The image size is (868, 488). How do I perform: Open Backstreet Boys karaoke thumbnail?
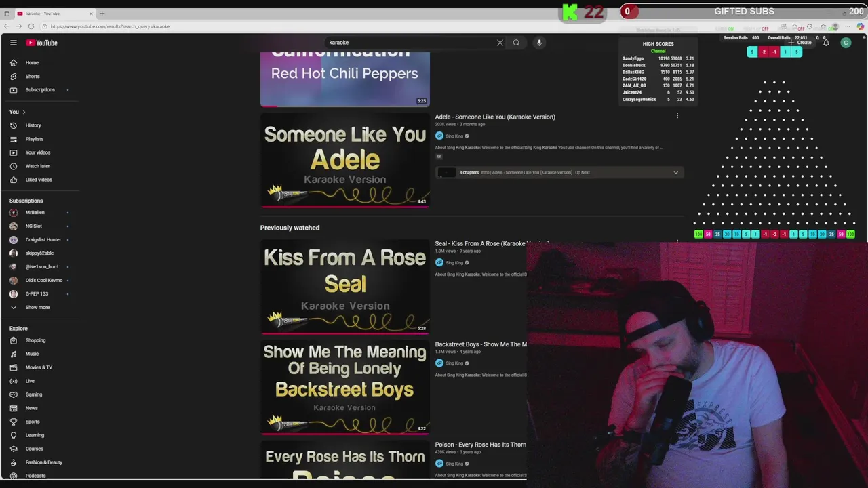(344, 387)
